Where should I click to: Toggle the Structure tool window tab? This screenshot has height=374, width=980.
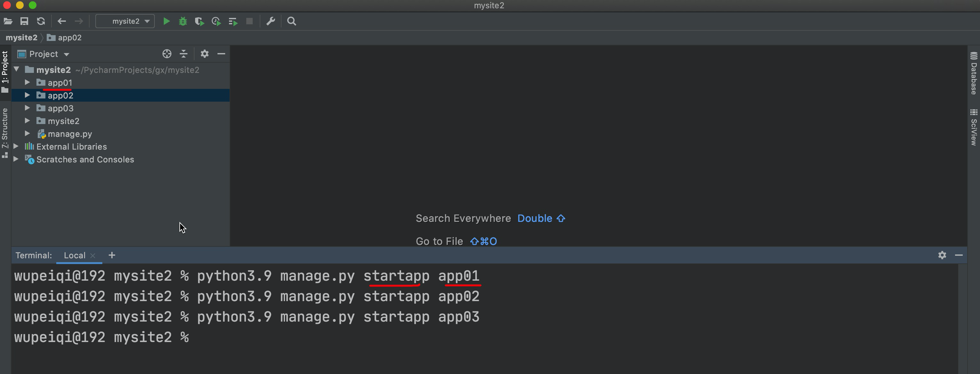tap(5, 132)
